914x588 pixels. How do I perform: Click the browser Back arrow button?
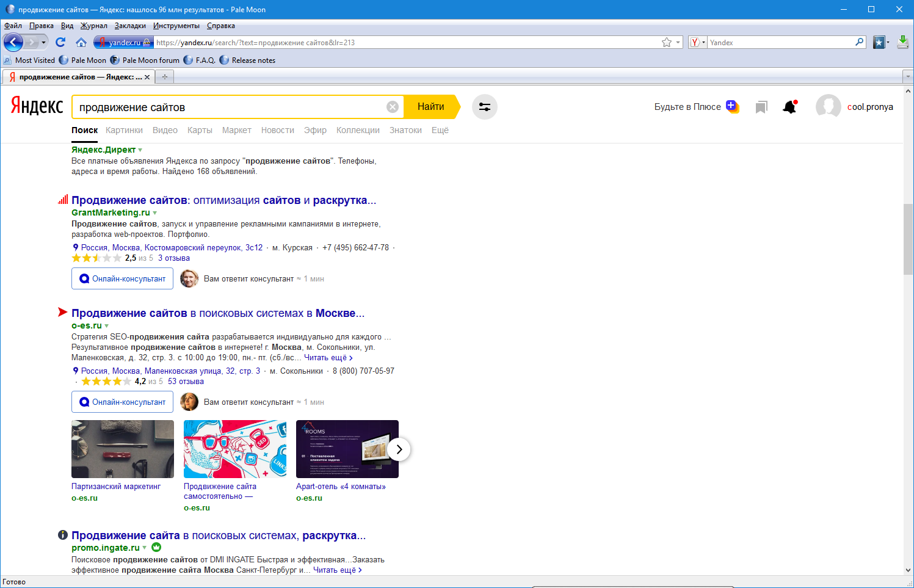pos(13,42)
